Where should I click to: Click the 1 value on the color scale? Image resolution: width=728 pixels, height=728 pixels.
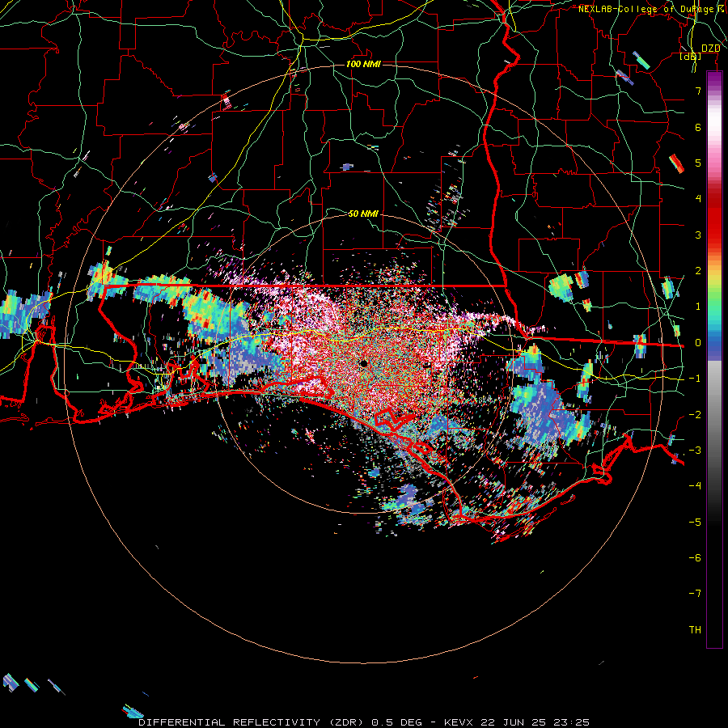[x=698, y=307]
